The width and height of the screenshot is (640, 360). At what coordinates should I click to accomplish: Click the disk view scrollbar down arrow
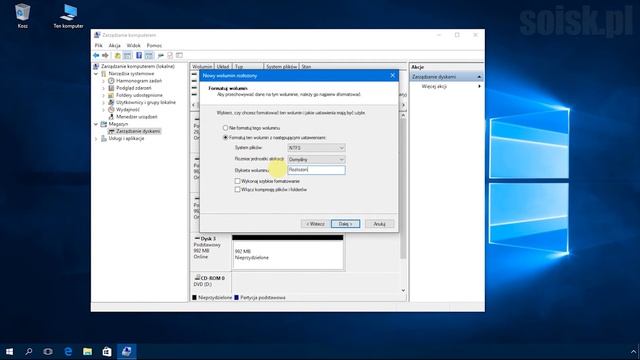[403, 291]
